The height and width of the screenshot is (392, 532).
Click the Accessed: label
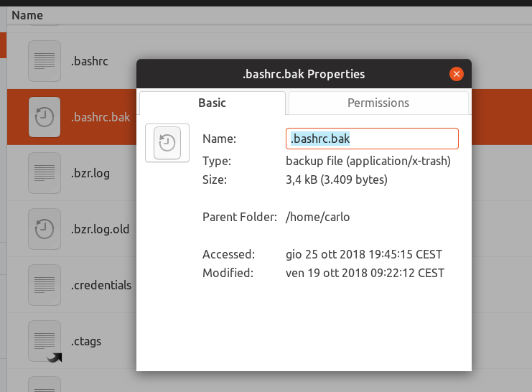coord(229,254)
